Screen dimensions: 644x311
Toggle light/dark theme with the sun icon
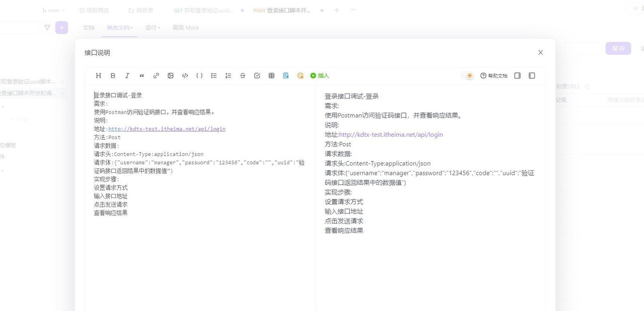click(x=468, y=75)
